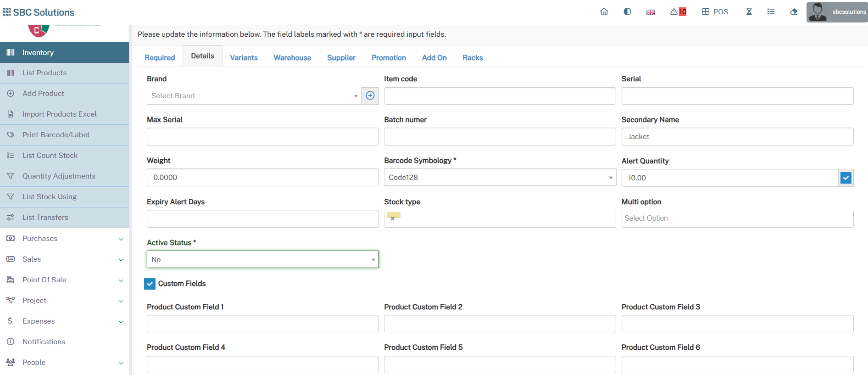Open the Select Brand dropdown

254,95
